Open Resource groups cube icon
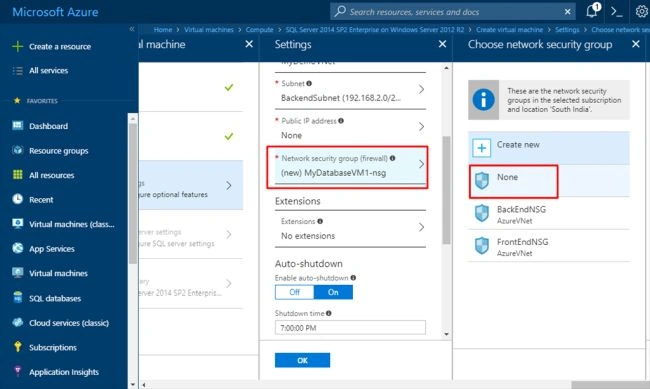650x389 pixels. (x=17, y=150)
